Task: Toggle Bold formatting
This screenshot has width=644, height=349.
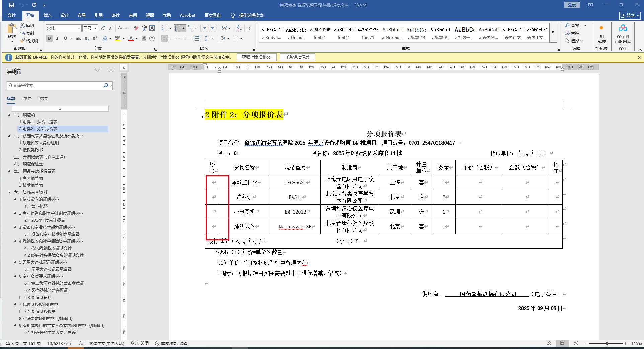Action: click(50, 38)
